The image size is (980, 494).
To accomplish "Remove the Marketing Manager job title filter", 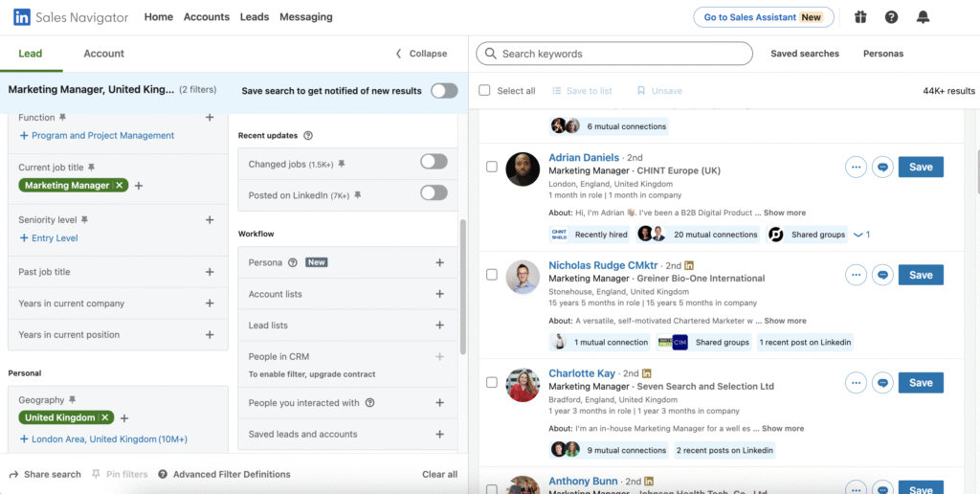I will (120, 186).
